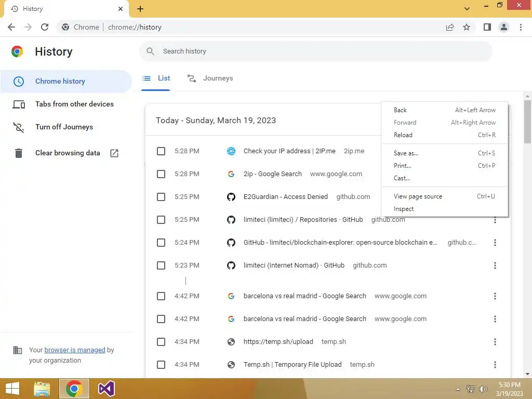Open more actions for https://temp.sh/upload entry

click(495, 342)
